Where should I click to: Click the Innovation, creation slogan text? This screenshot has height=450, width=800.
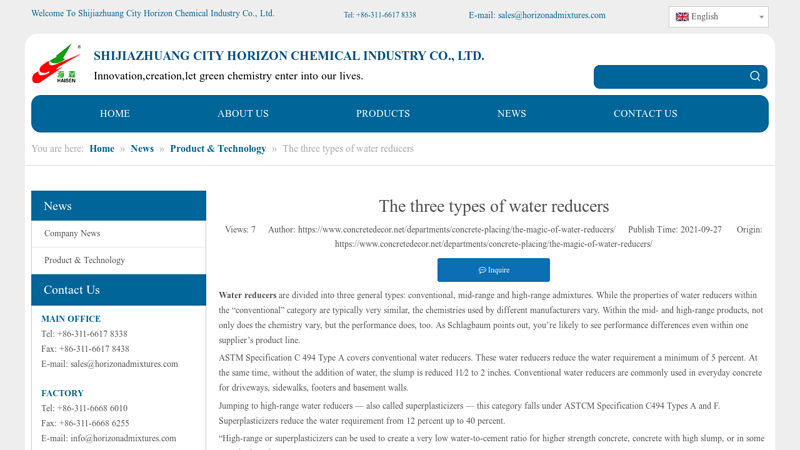(228, 76)
